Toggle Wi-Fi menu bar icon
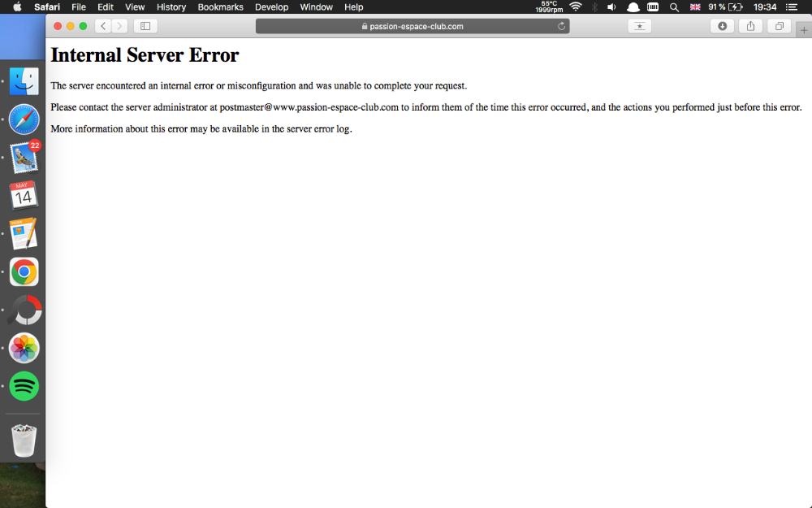 (576, 7)
